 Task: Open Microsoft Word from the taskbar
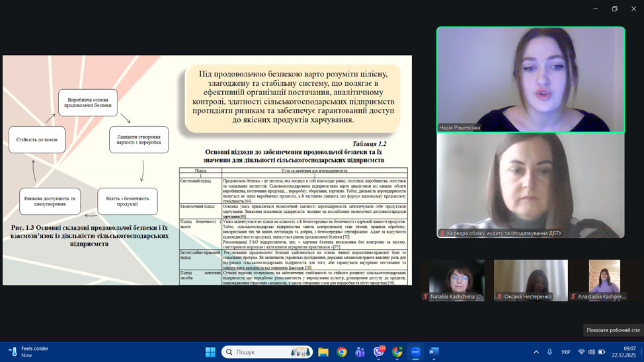(x=434, y=352)
